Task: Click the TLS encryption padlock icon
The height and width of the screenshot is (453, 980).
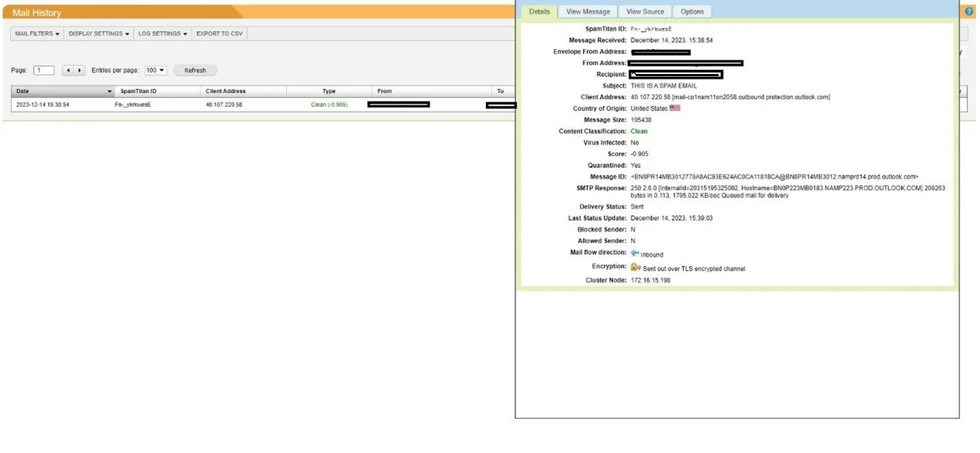Action: coord(635,267)
